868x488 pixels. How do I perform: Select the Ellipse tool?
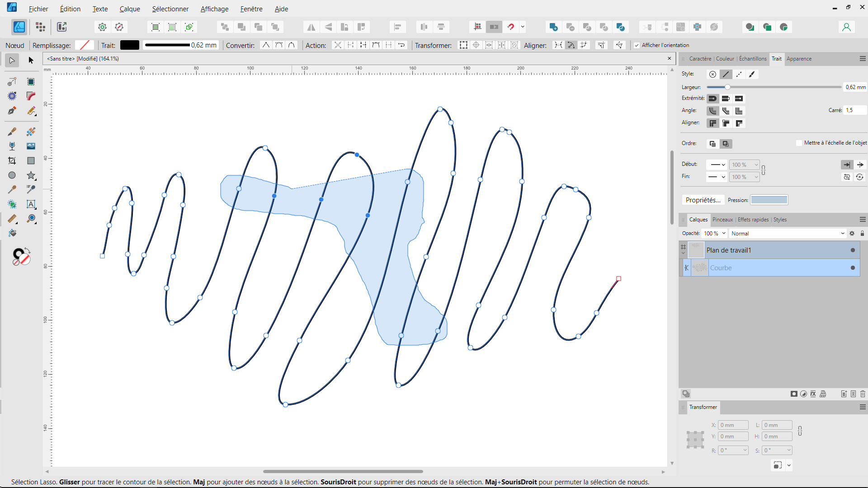pyautogui.click(x=12, y=175)
